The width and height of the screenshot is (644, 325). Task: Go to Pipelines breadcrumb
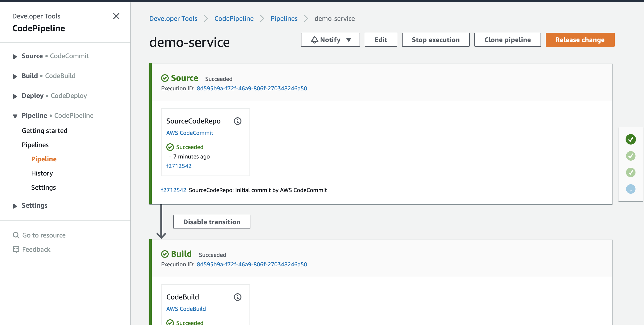(284, 18)
